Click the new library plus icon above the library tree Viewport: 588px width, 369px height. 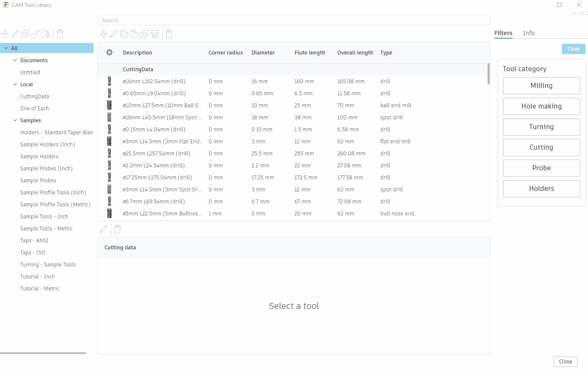(5, 34)
